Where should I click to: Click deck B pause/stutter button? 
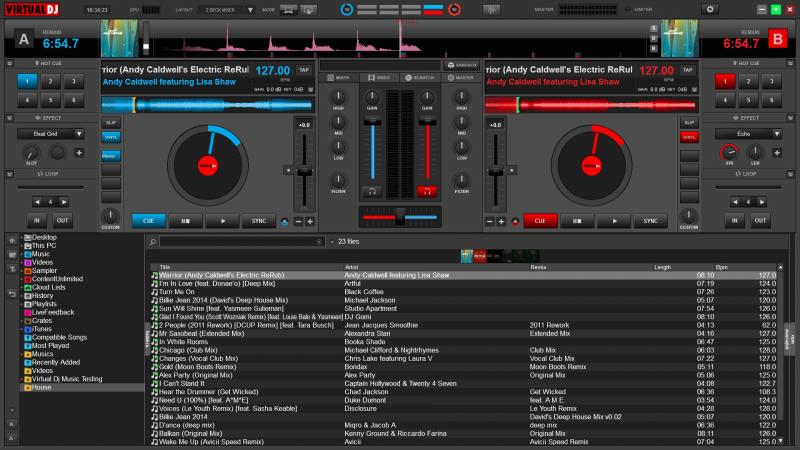click(x=577, y=221)
